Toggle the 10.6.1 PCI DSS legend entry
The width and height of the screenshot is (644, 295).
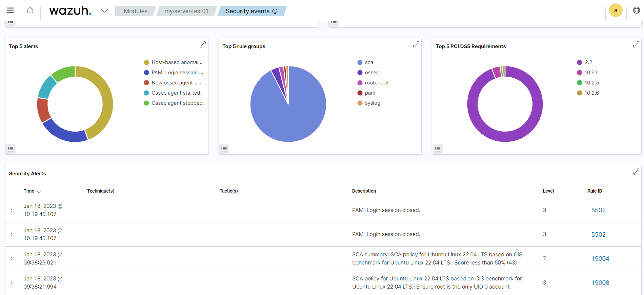pyautogui.click(x=587, y=73)
